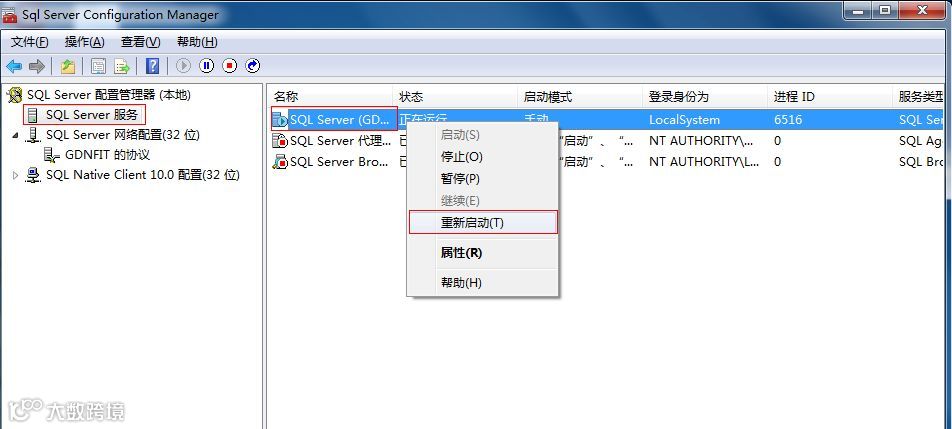Click the SQL Native Client 10.0 tree icon
This screenshot has width=952, height=429.
click(x=33, y=175)
